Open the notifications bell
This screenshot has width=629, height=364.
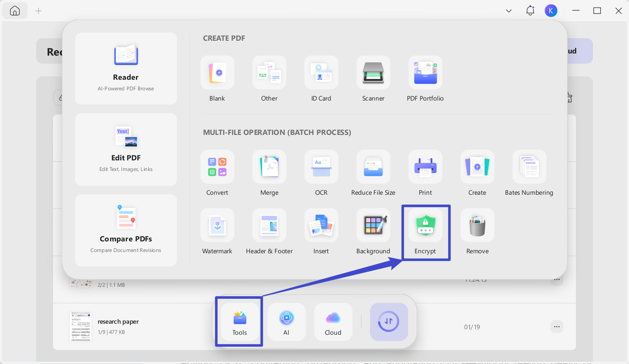[x=530, y=11]
